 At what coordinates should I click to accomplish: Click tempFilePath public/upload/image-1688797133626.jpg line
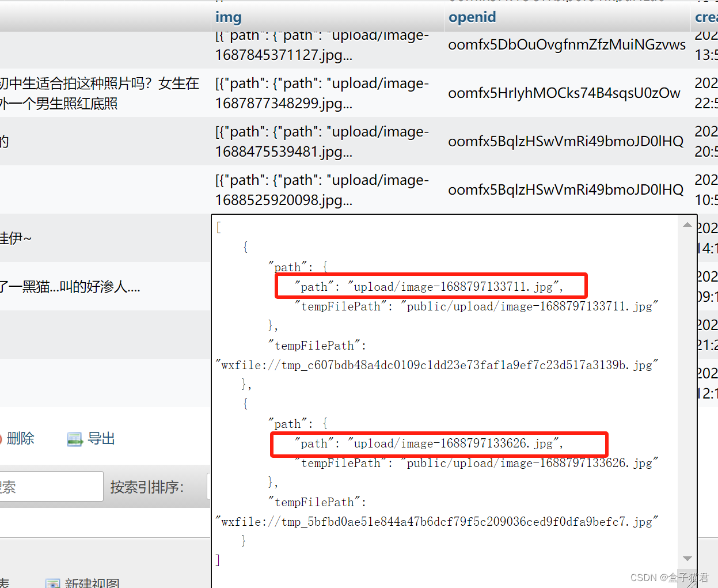476,462
